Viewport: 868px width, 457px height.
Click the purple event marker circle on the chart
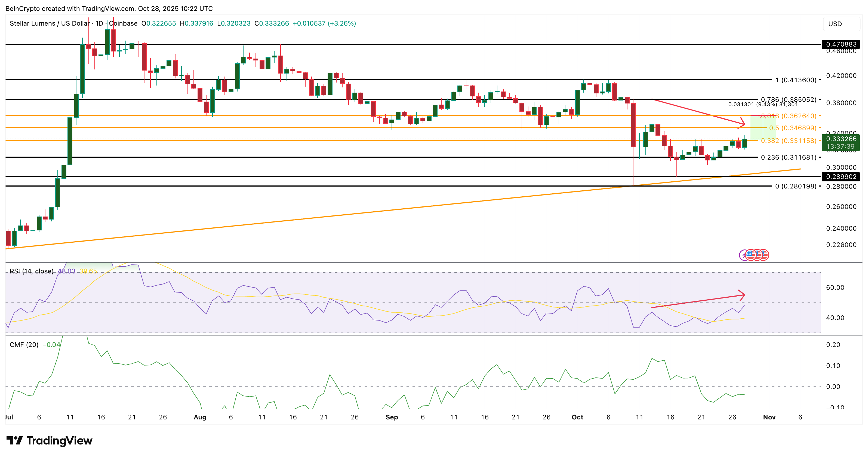point(743,255)
